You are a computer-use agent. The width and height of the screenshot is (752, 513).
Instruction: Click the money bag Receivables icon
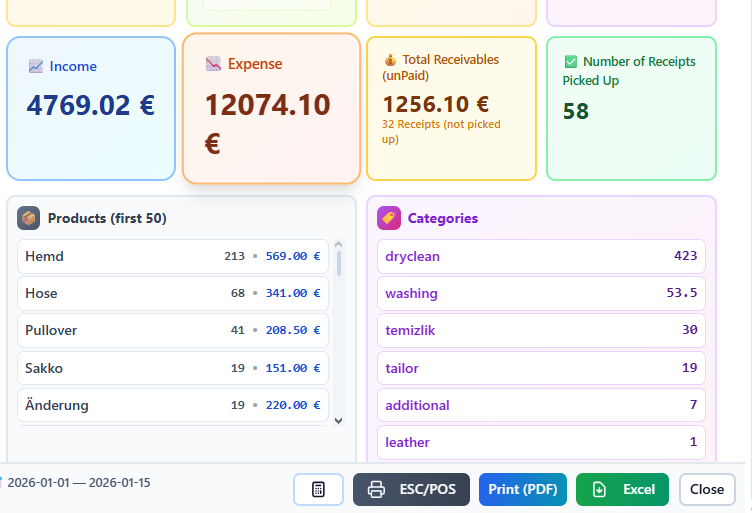(x=390, y=60)
